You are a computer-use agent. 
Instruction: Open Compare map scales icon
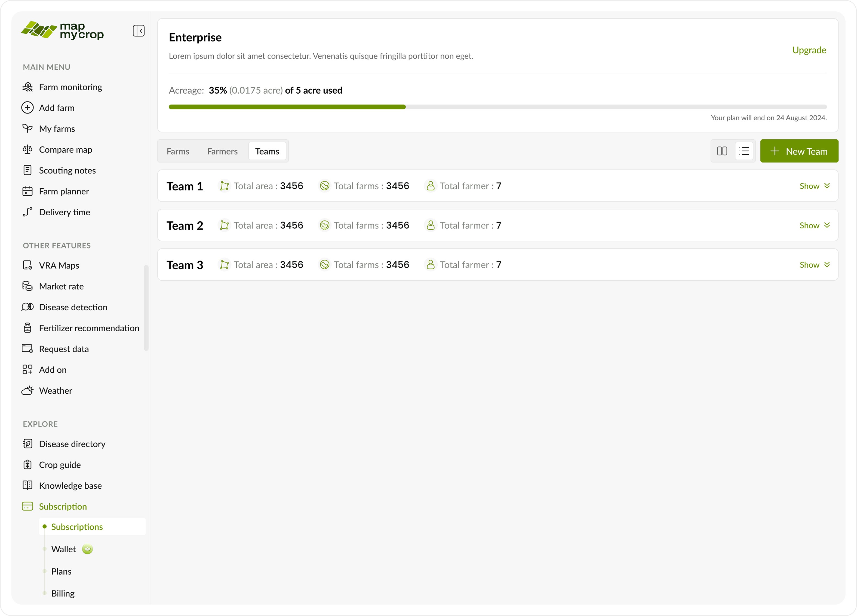click(27, 150)
